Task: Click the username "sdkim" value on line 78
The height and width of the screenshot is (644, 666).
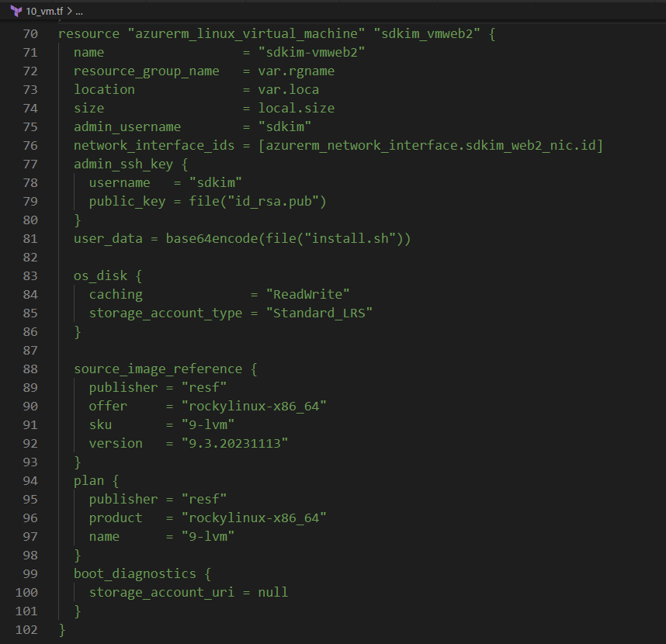Action: 215,183
